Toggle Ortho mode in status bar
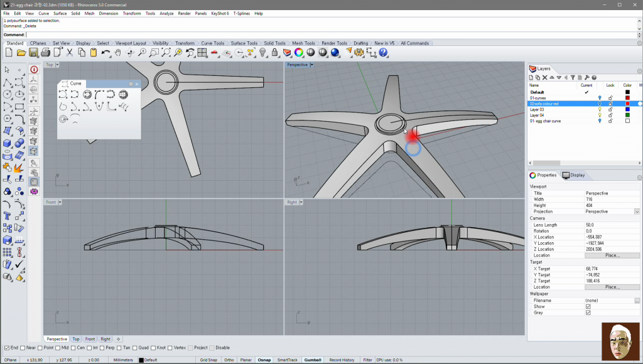 point(229,360)
